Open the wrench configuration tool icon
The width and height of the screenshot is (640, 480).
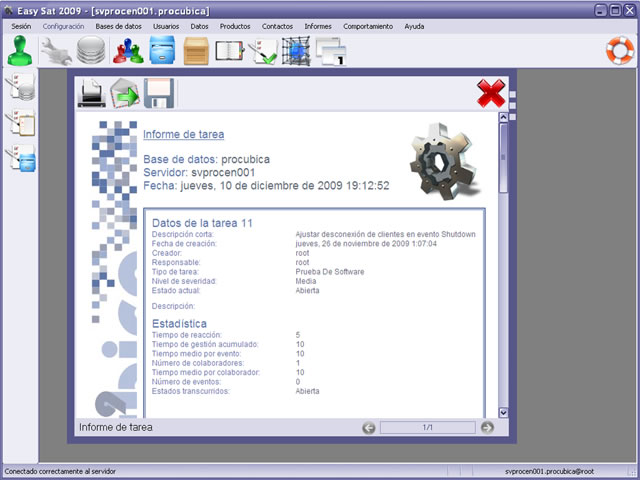(x=56, y=51)
